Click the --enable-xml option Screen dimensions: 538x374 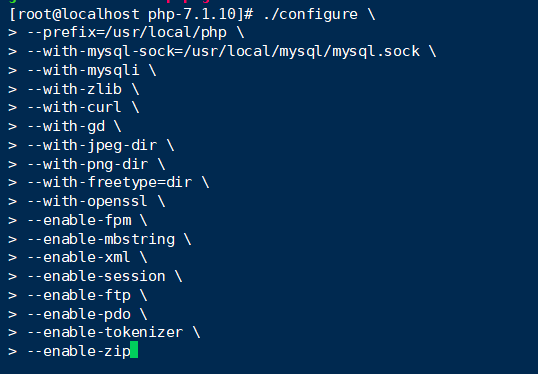[79, 257]
